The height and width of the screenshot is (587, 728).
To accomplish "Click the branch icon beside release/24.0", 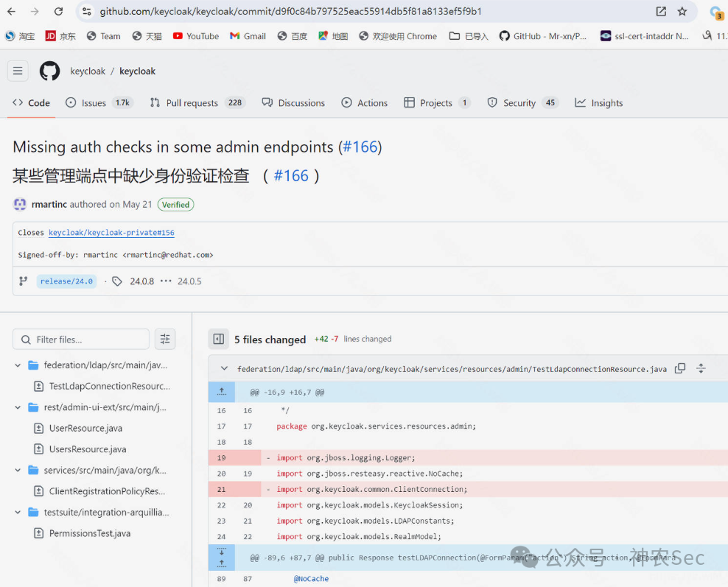I will [x=24, y=281].
